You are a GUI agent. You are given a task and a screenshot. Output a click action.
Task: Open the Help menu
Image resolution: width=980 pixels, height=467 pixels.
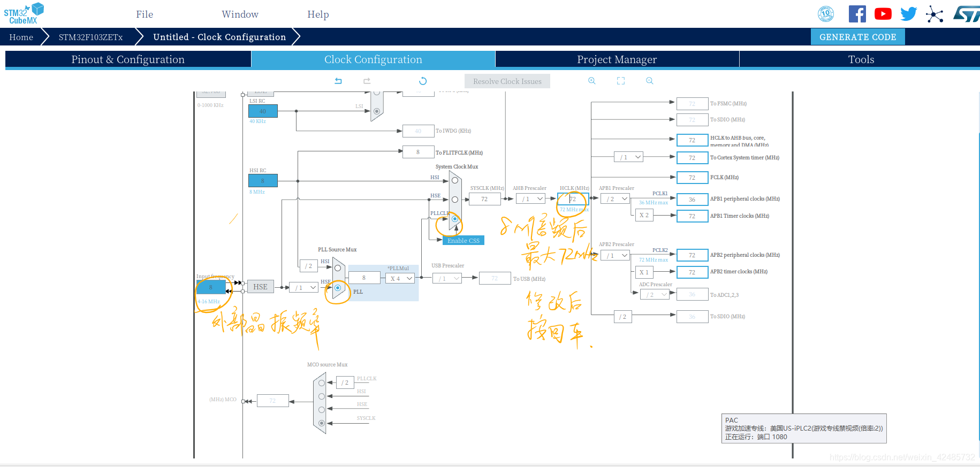point(318,14)
